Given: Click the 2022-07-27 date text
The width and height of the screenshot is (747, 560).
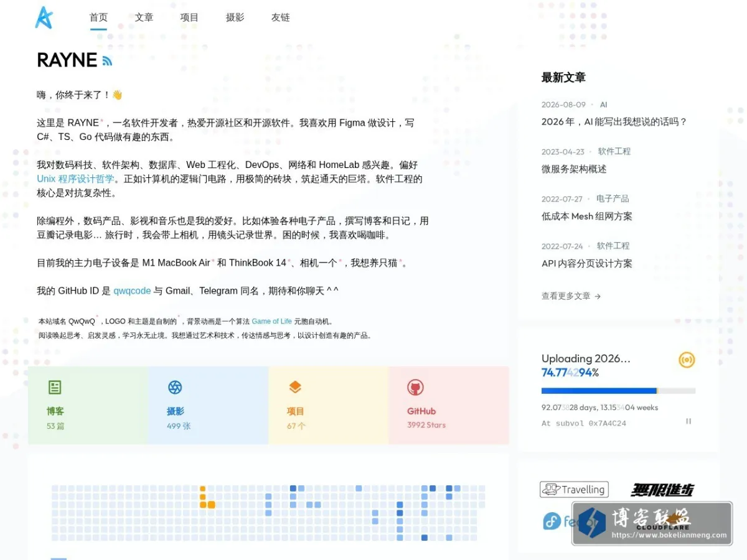Looking at the screenshot, I should coord(562,199).
